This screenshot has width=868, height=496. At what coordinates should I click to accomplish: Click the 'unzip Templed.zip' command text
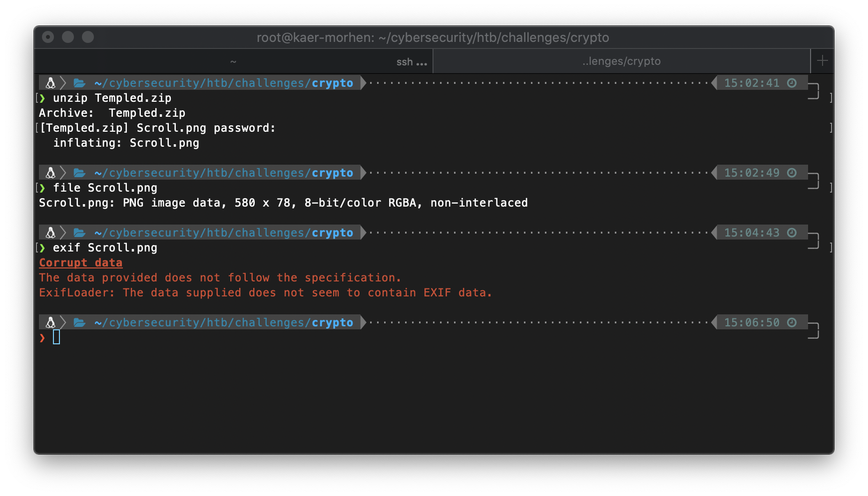click(x=112, y=98)
